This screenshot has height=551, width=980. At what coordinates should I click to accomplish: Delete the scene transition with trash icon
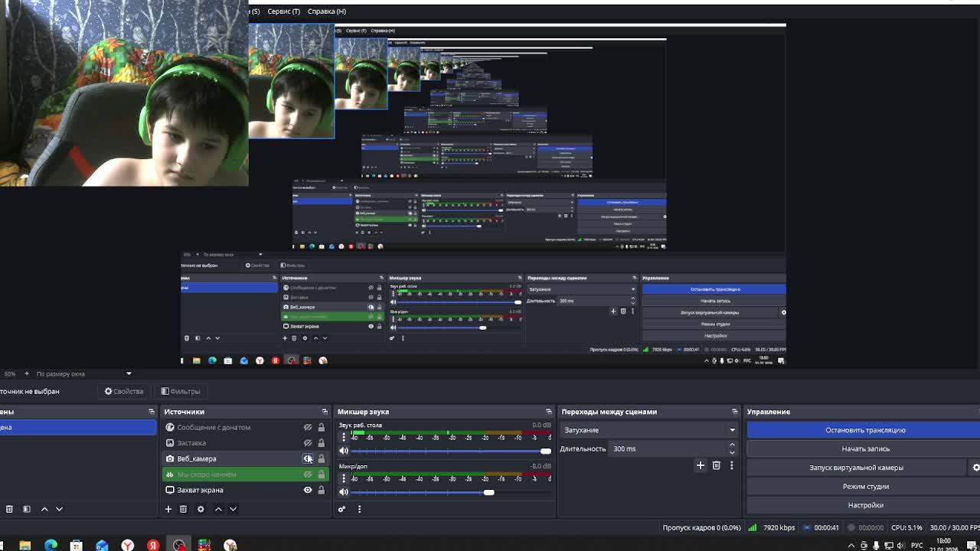(x=716, y=465)
